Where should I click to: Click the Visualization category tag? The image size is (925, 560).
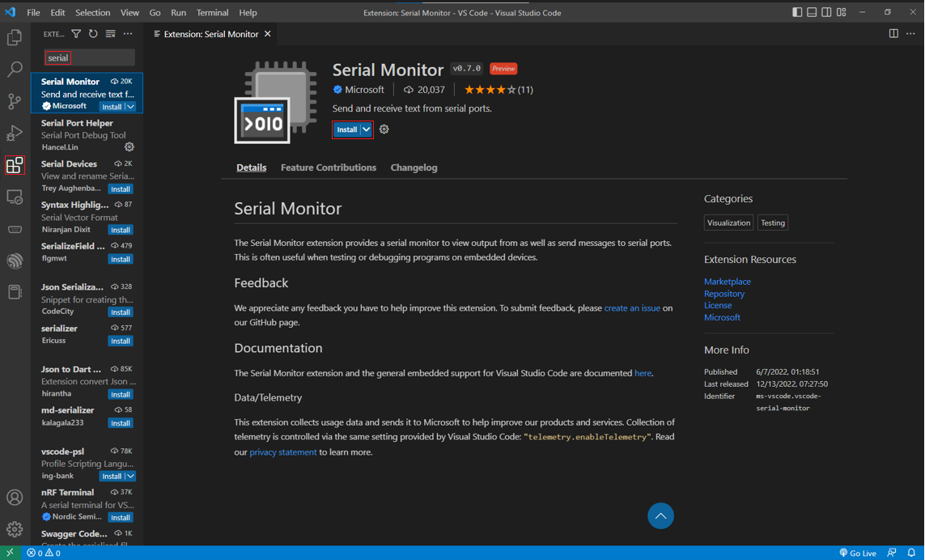[728, 223]
